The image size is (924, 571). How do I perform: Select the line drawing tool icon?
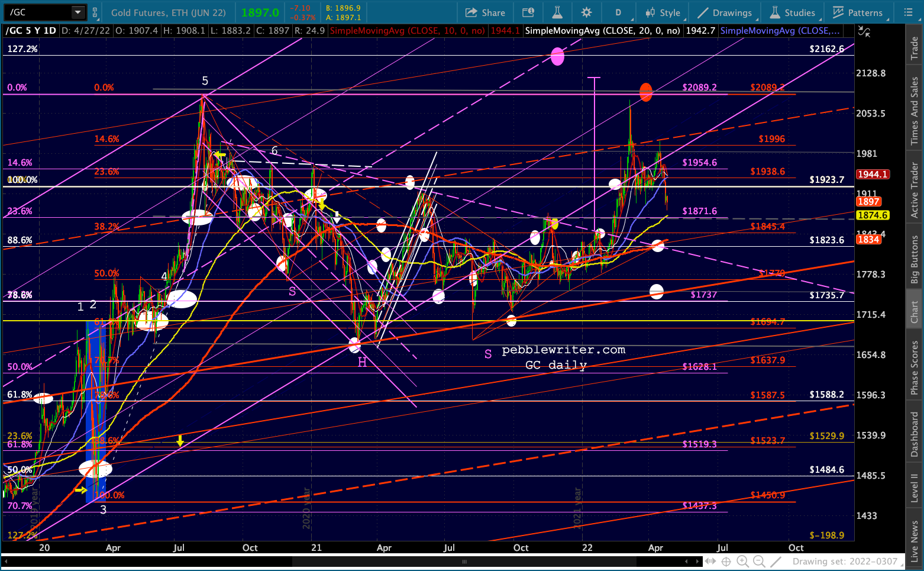click(776, 562)
